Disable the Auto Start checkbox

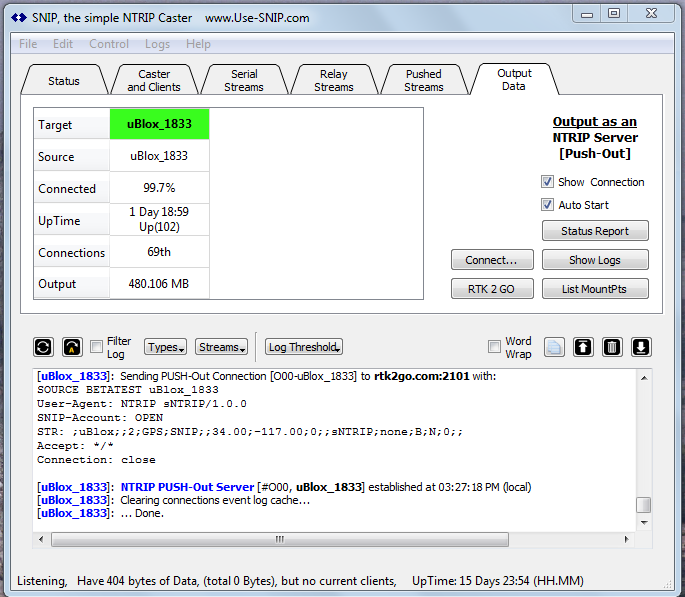(547, 205)
